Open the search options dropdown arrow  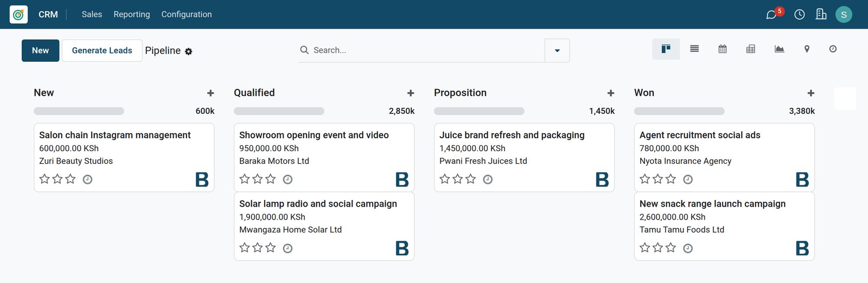click(557, 50)
